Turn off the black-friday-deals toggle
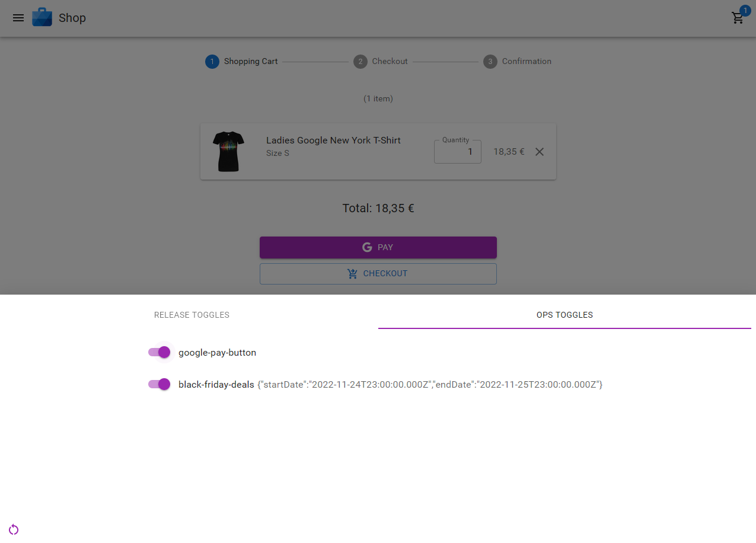The width and height of the screenshot is (756, 543). pyautogui.click(x=159, y=384)
